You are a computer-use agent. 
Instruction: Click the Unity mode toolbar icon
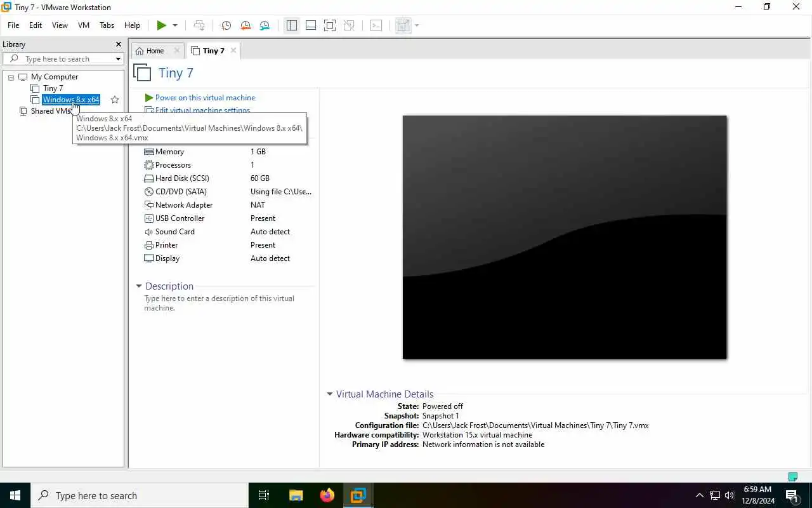click(349, 25)
